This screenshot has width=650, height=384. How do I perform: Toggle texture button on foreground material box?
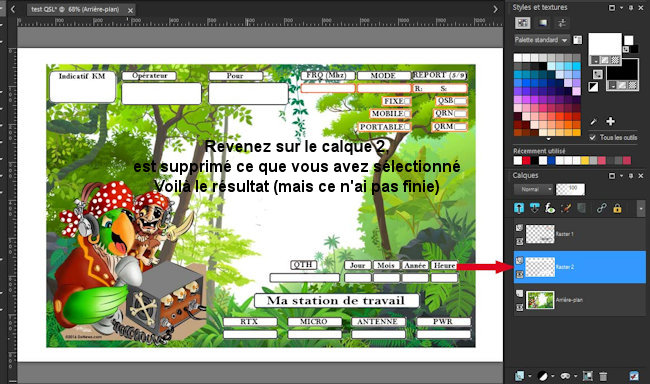615,61
